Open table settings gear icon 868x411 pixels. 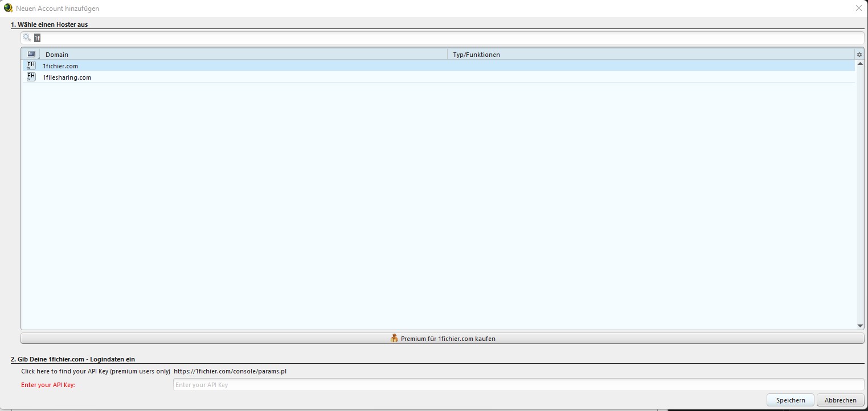pyautogui.click(x=859, y=55)
